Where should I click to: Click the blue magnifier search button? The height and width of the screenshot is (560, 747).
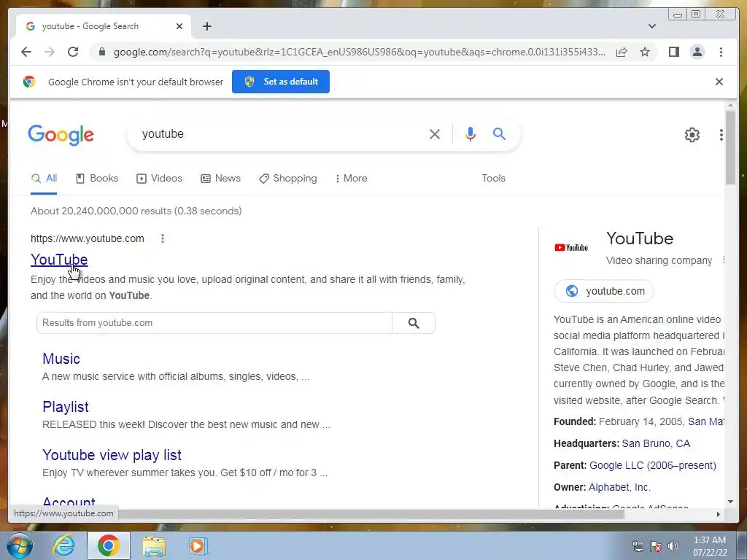coord(499,134)
